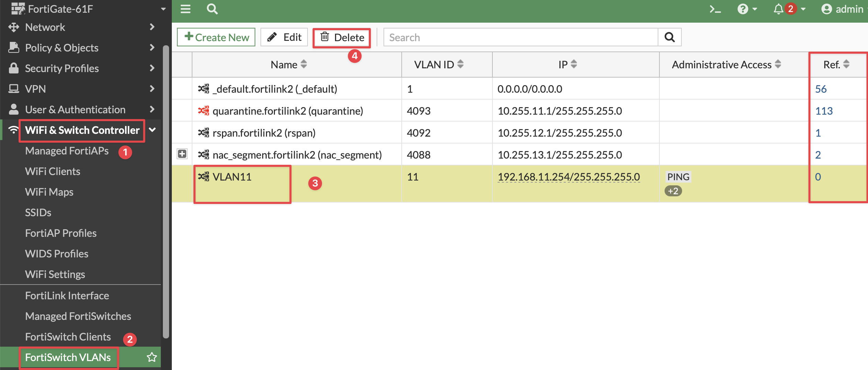Click the red quarantine VLAN icon

[x=203, y=111]
